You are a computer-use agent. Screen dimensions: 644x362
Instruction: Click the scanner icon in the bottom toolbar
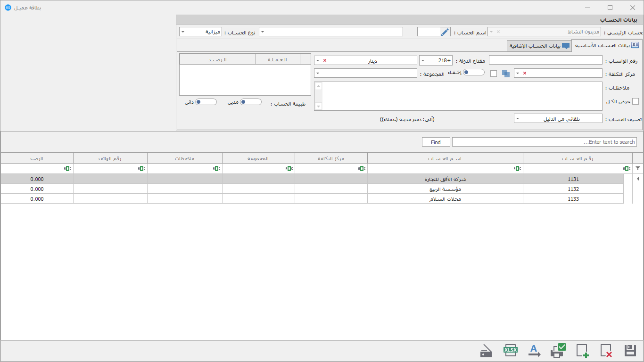point(486,351)
